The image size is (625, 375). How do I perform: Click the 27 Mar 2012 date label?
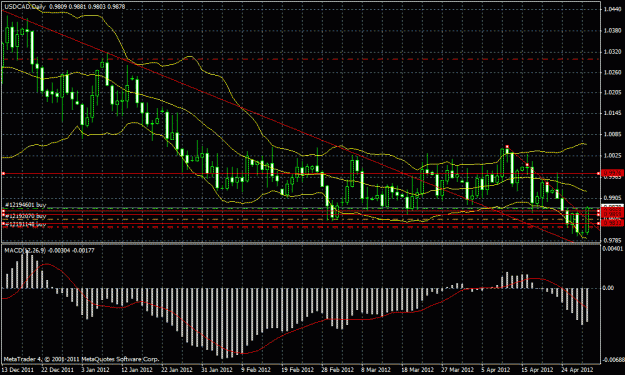(x=458, y=369)
